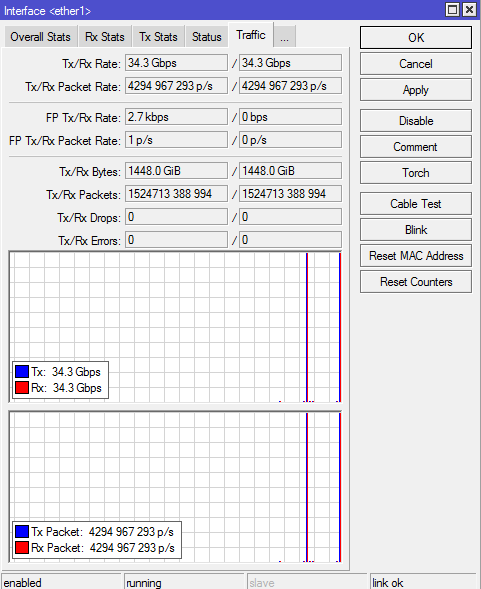This screenshot has height=589, width=481.
Task: Click the Tx Packets count field
Action: (x=176, y=193)
